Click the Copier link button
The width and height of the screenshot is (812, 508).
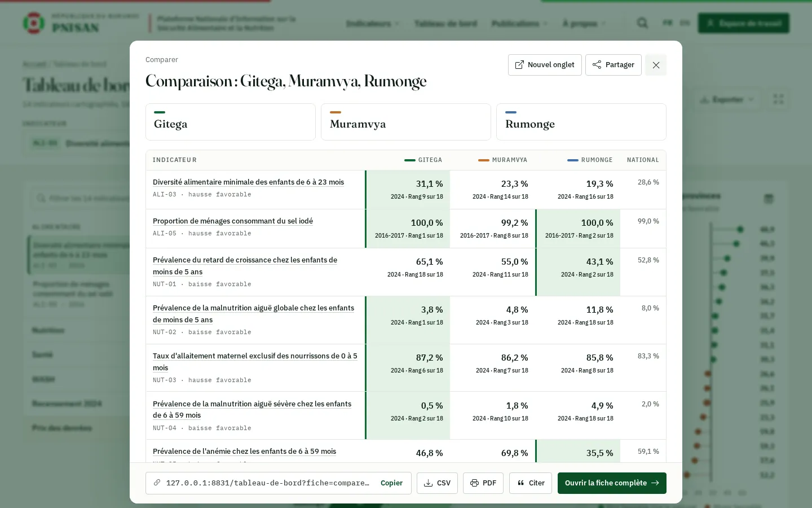coord(391,483)
